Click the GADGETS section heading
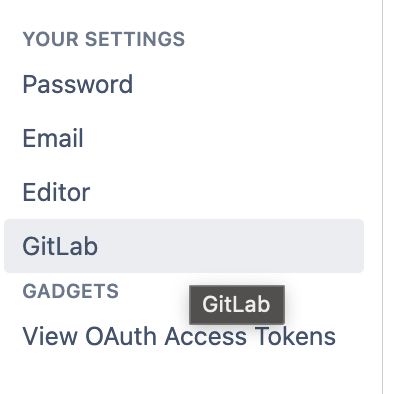This screenshot has height=394, width=400. click(x=70, y=291)
